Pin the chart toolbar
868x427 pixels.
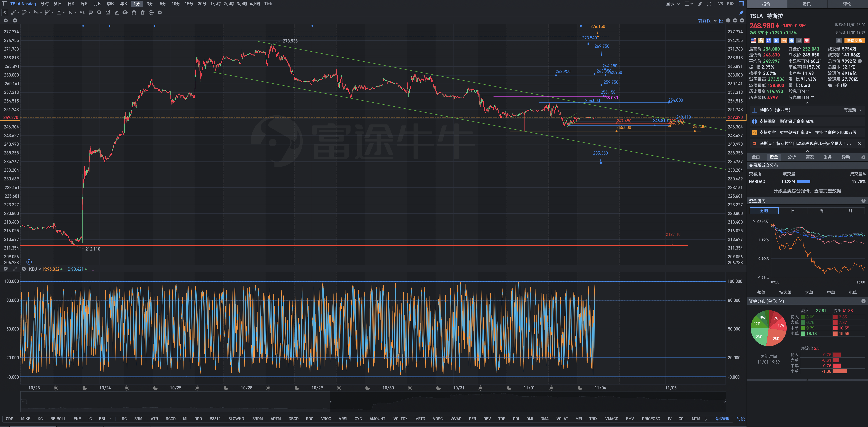pyautogui.click(x=741, y=12)
